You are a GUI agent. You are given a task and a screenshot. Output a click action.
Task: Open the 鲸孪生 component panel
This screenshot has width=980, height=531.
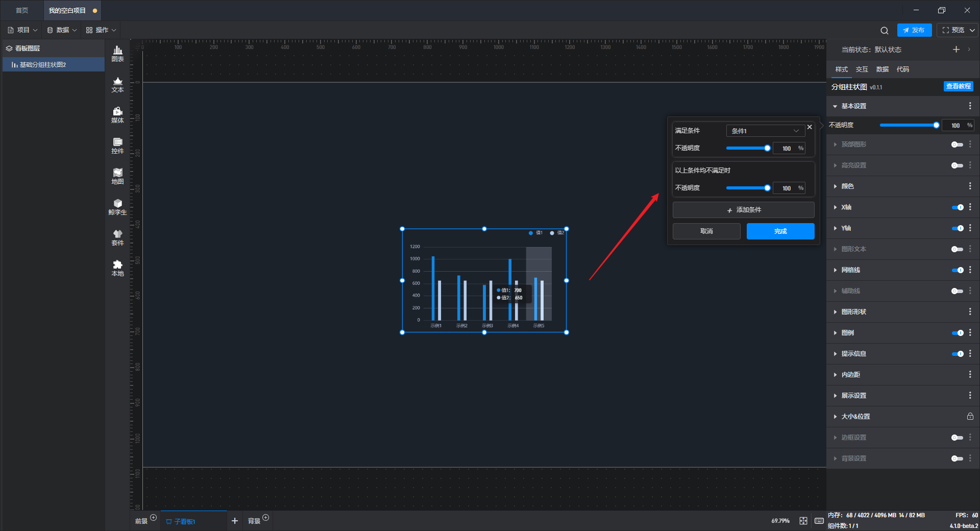coord(117,207)
